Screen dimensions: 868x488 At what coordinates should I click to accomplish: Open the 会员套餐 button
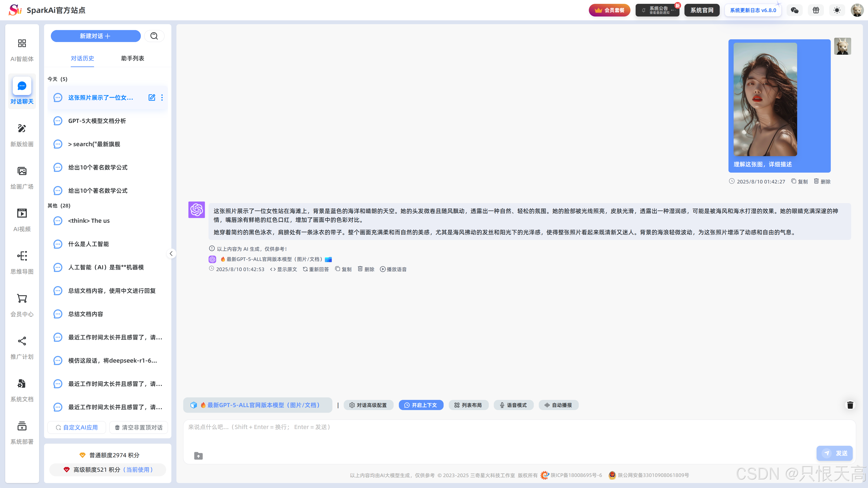click(x=609, y=10)
